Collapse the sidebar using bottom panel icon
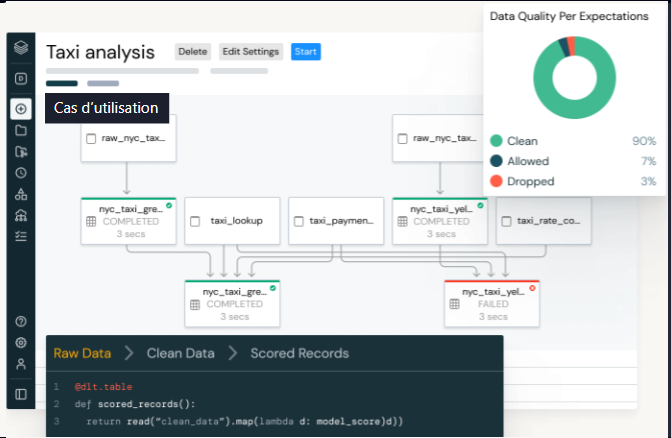The width and height of the screenshot is (671, 438). [21, 394]
